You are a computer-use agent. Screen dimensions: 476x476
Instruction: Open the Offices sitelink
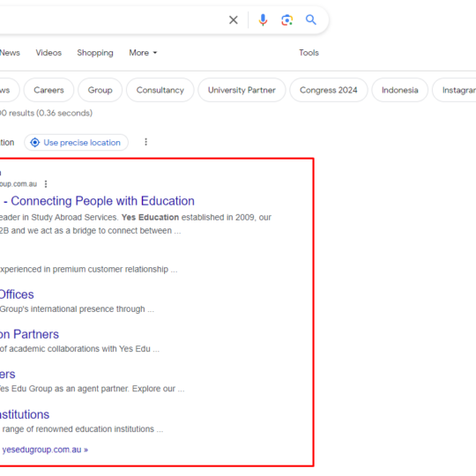click(x=17, y=294)
